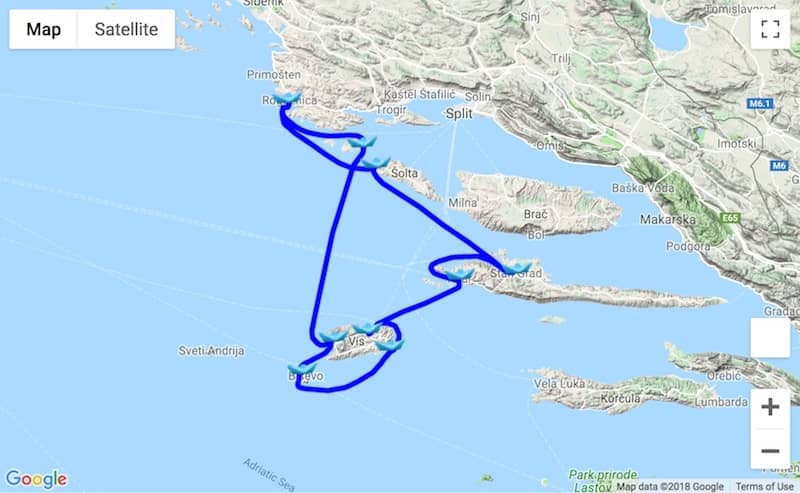Click boat marker on Vis eastern coast

(x=389, y=346)
